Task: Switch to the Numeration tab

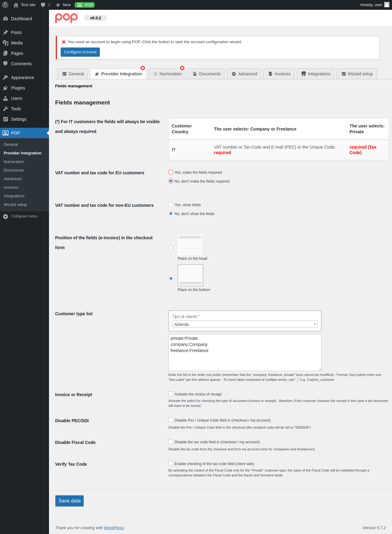Action: pos(167,74)
